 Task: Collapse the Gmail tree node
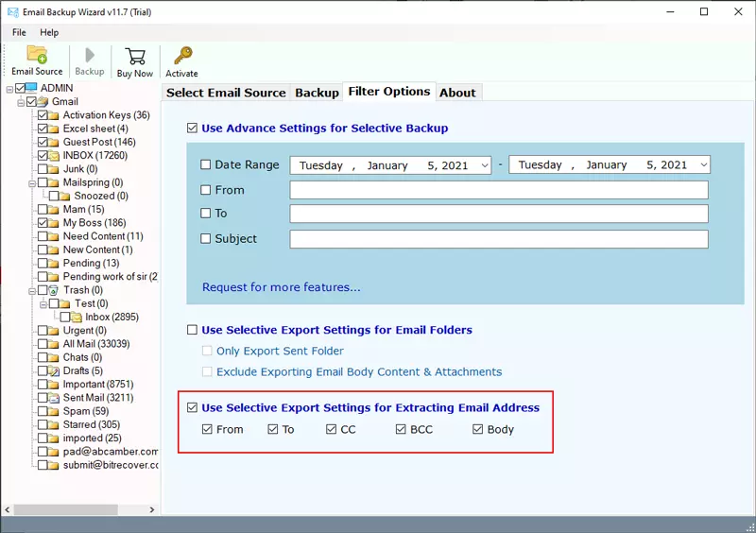point(21,103)
